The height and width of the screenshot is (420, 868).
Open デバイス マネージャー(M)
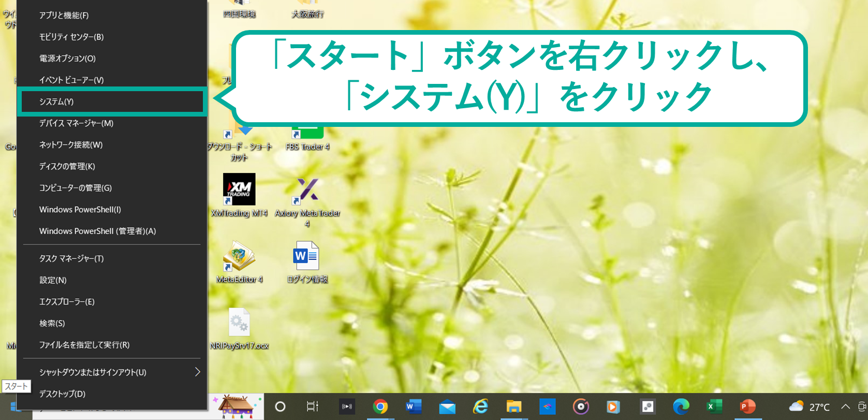(x=112, y=123)
